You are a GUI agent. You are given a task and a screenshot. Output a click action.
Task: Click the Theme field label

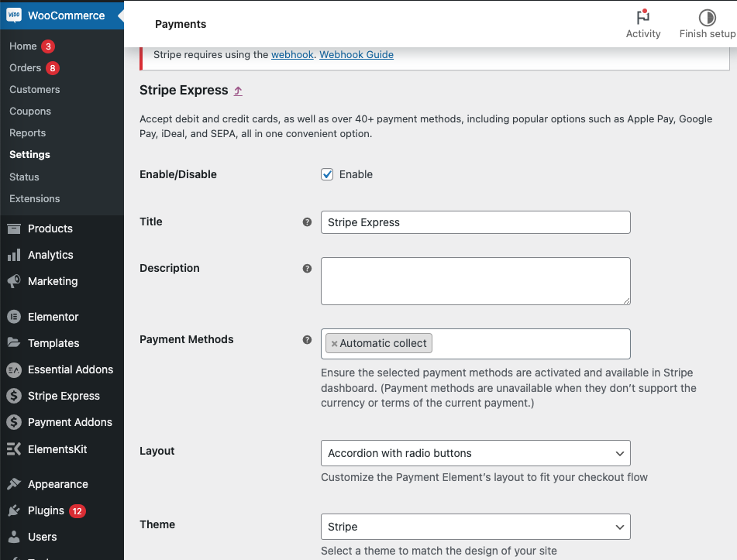click(x=157, y=524)
